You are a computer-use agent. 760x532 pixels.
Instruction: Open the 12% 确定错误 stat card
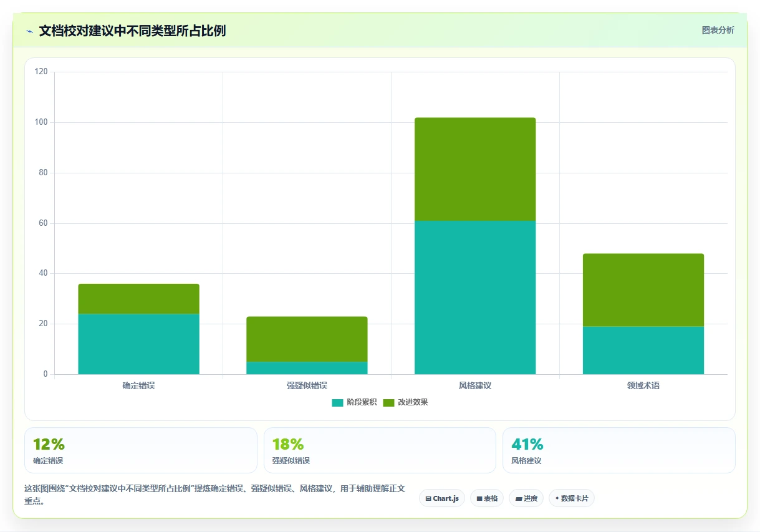coord(141,450)
